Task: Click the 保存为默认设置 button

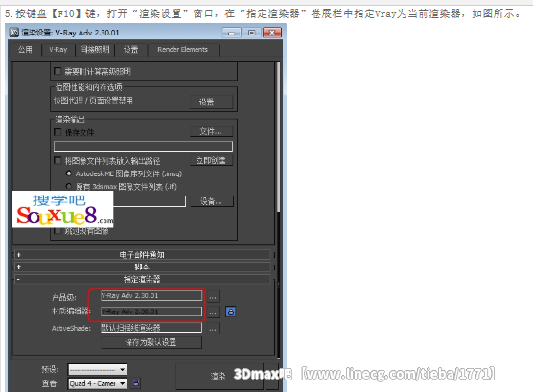Action: point(151,342)
